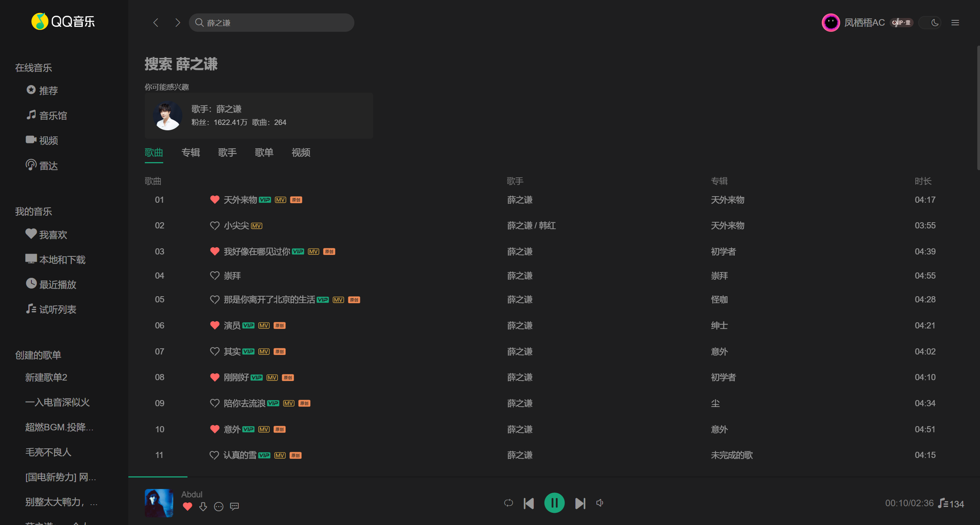Download the currently playing song Abdul
Screen dimensions: 980x525
(x=203, y=507)
